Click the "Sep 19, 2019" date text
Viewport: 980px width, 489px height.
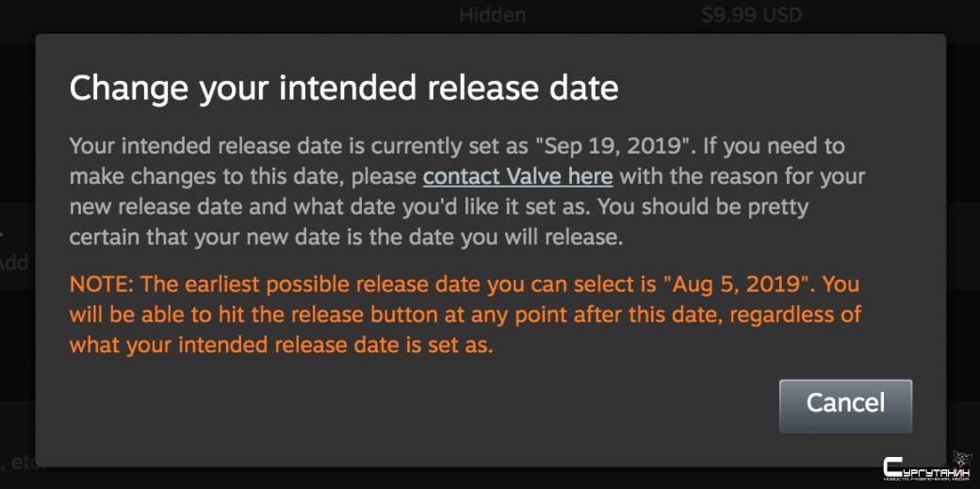coord(613,146)
